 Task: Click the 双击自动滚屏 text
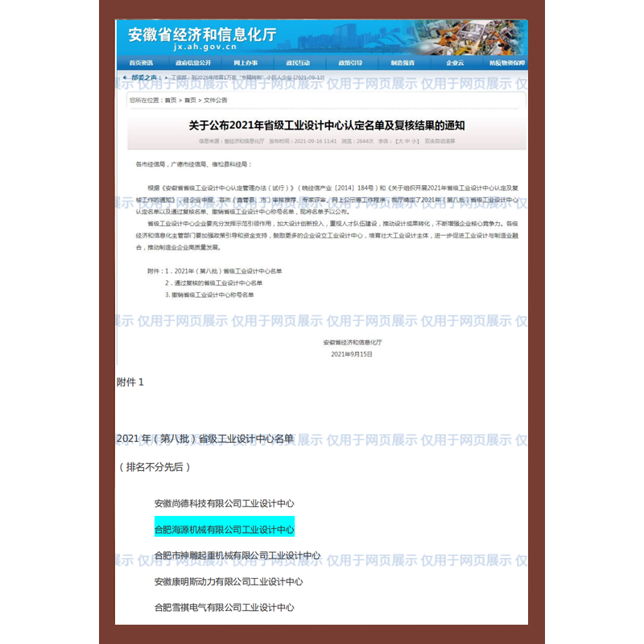(440, 141)
